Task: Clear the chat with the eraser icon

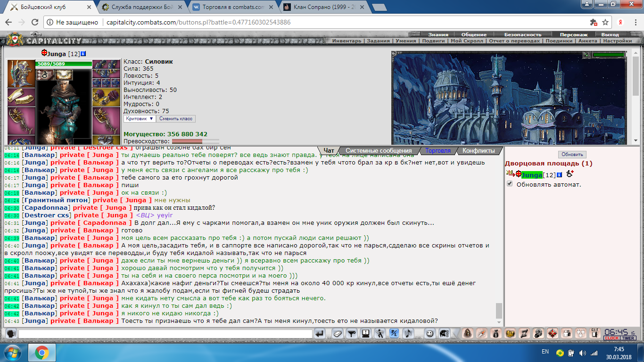Action: point(337,334)
